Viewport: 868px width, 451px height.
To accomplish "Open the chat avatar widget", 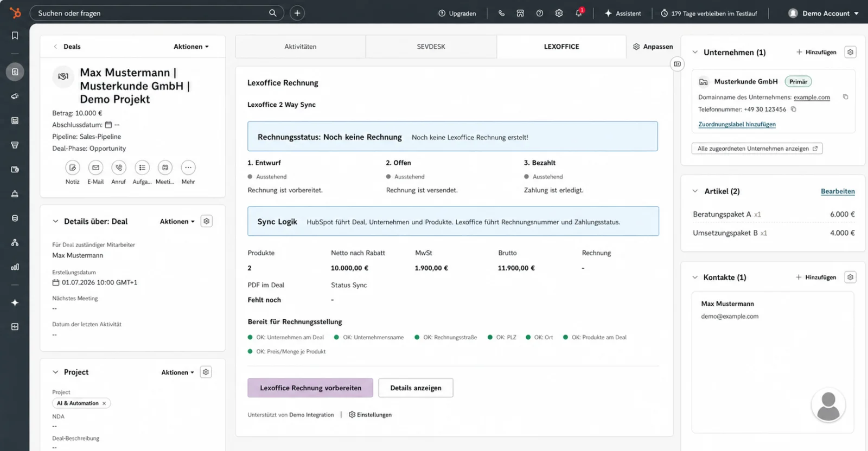I will pyautogui.click(x=828, y=405).
